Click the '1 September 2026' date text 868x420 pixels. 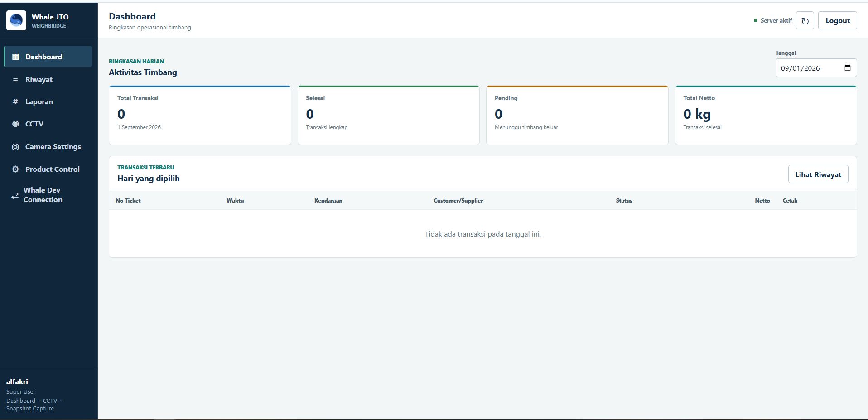[x=139, y=127]
